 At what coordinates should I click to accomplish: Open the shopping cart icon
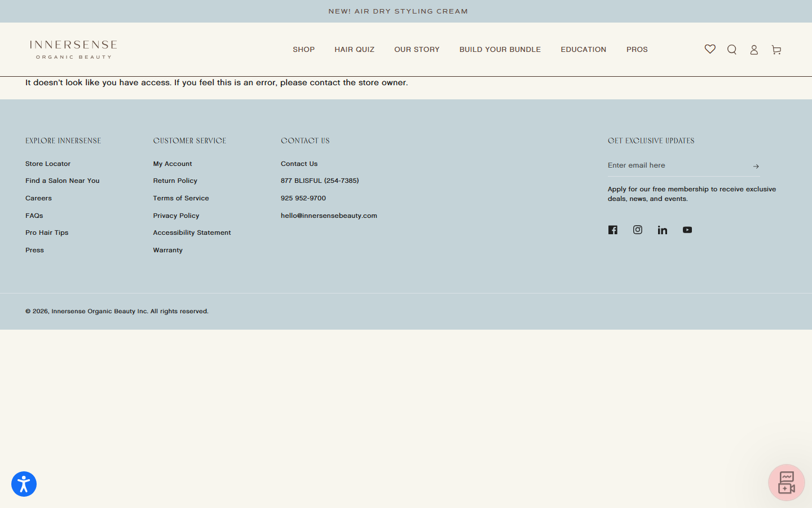pos(776,50)
